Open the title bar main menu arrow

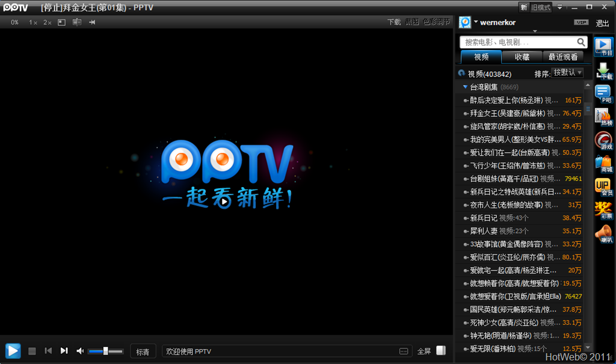560,7
